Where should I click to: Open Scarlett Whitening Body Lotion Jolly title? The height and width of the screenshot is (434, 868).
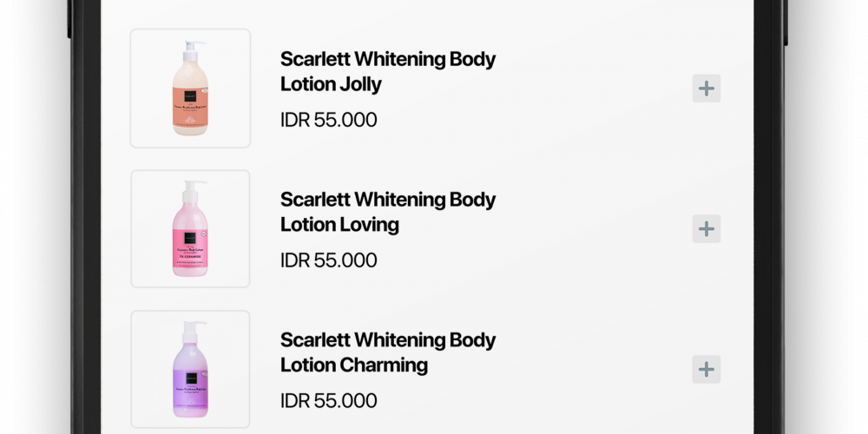387,72
